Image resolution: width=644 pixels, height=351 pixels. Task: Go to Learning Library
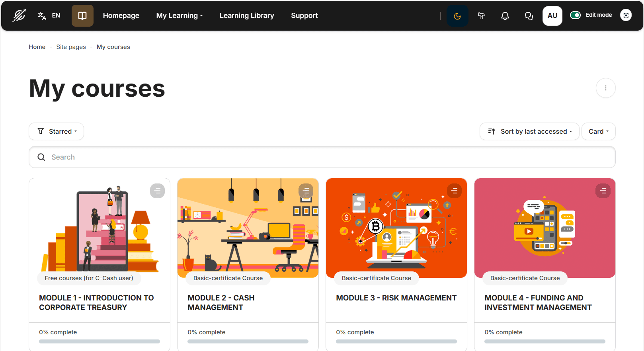(246, 16)
